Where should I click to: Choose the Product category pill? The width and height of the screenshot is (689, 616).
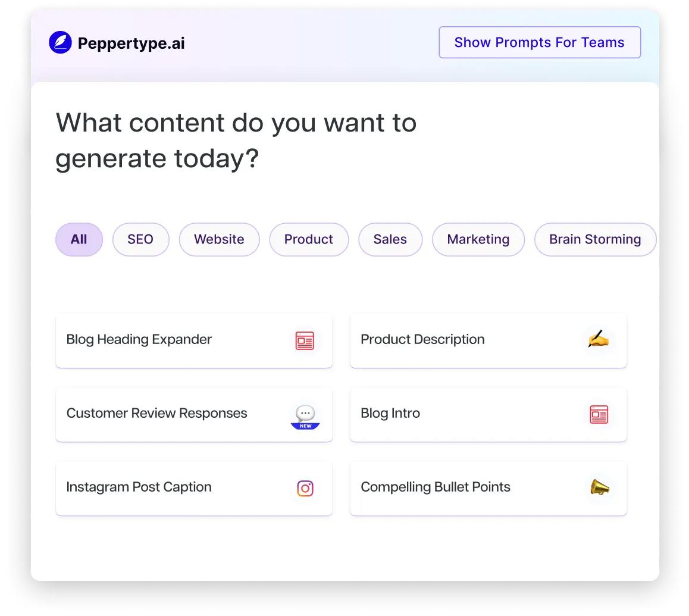(x=308, y=239)
